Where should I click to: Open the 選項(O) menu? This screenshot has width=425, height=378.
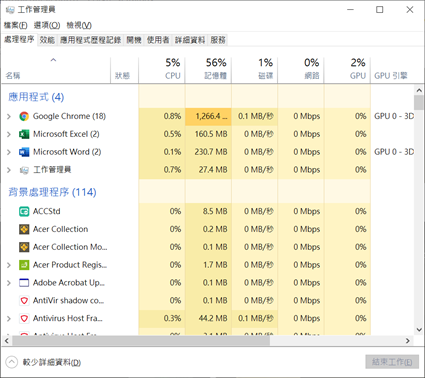[47, 25]
